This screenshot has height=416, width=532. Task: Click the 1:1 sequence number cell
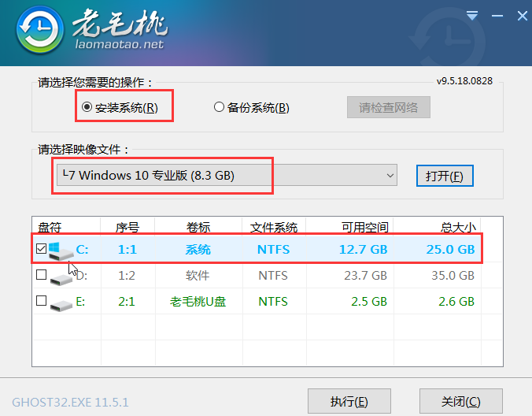pos(127,250)
